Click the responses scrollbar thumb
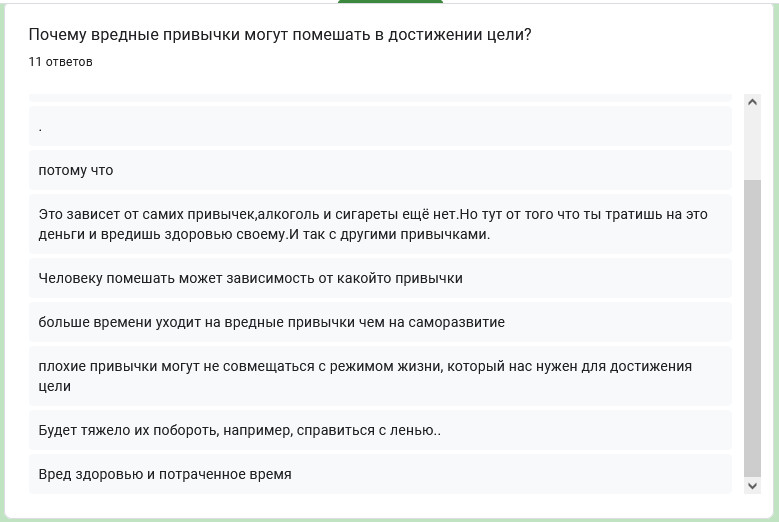The image size is (779, 522). [752, 328]
